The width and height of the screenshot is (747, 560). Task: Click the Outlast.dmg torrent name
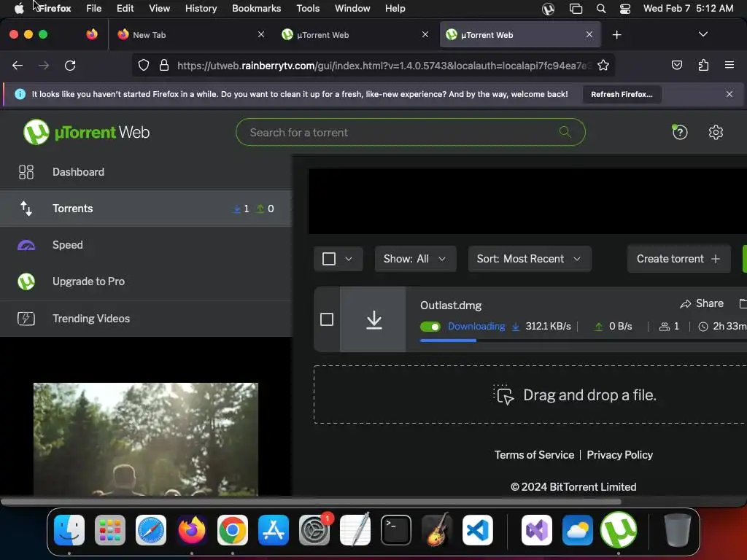451,306
